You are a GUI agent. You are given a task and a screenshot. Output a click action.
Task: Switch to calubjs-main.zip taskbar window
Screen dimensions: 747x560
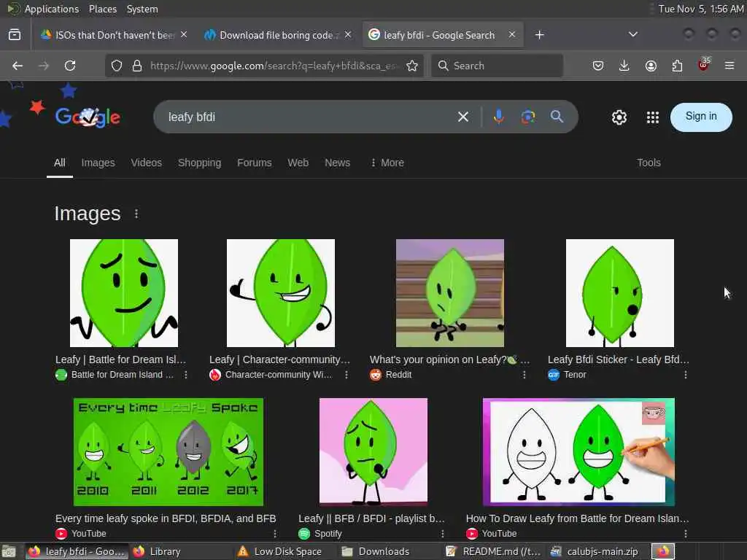tap(595, 551)
